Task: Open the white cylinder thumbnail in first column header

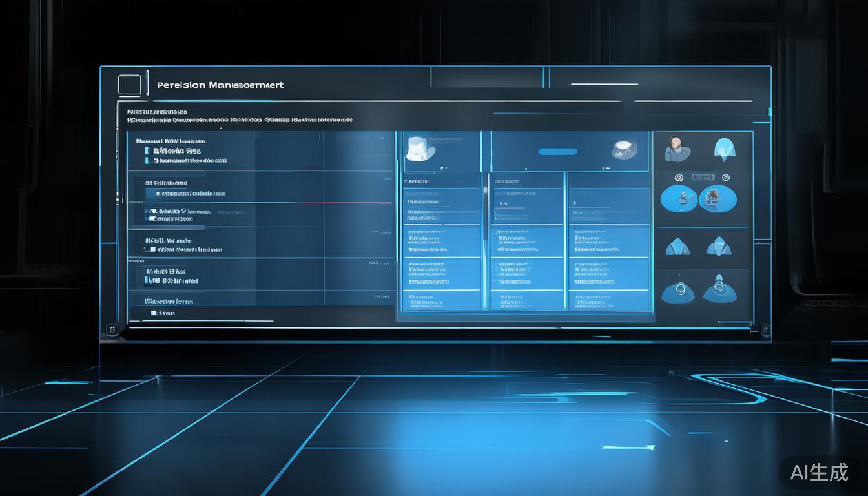Action: click(x=420, y=149)
